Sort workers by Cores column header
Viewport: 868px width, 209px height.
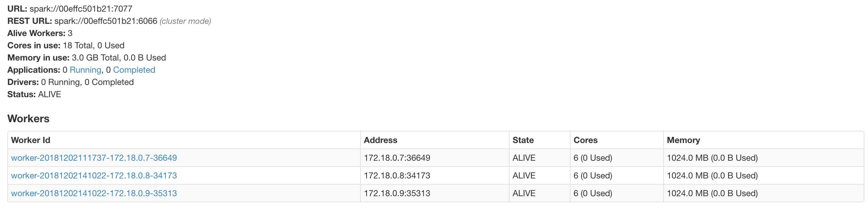[x=585, y=140]
